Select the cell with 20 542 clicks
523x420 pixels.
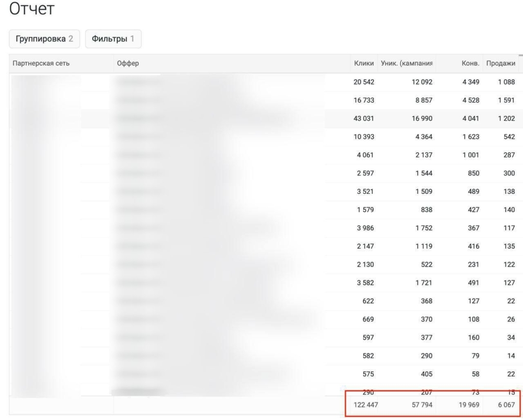coord(364,82)
